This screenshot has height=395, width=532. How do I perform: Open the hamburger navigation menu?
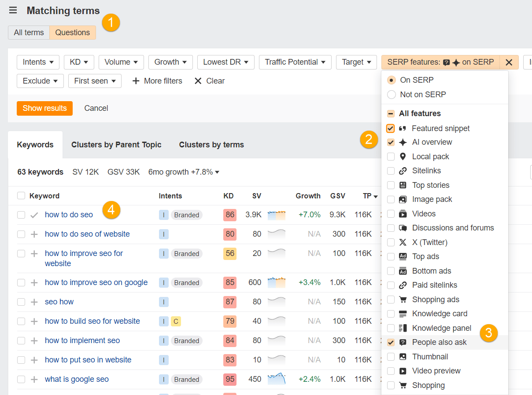(13, 10)
